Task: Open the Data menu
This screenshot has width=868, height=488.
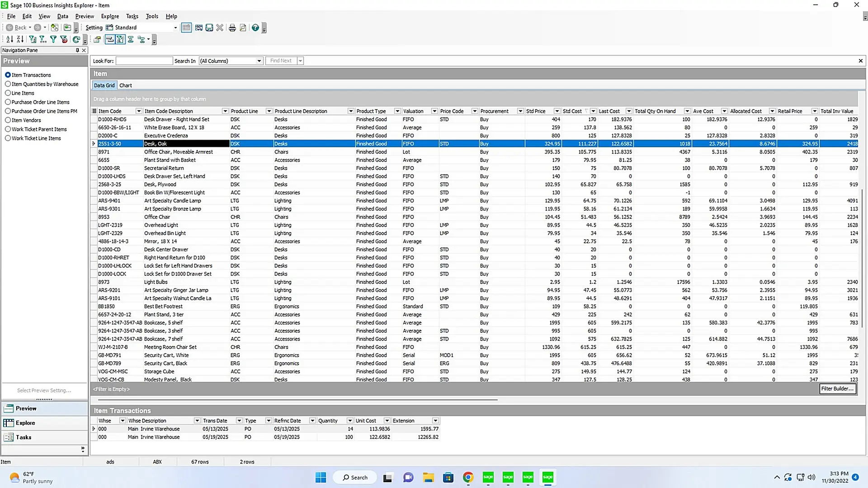Action: click(63, 16)
